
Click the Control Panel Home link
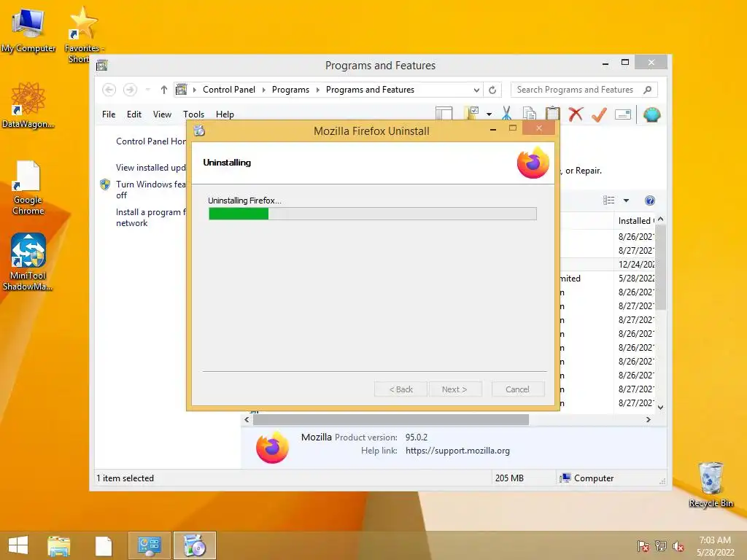point(150,141)
